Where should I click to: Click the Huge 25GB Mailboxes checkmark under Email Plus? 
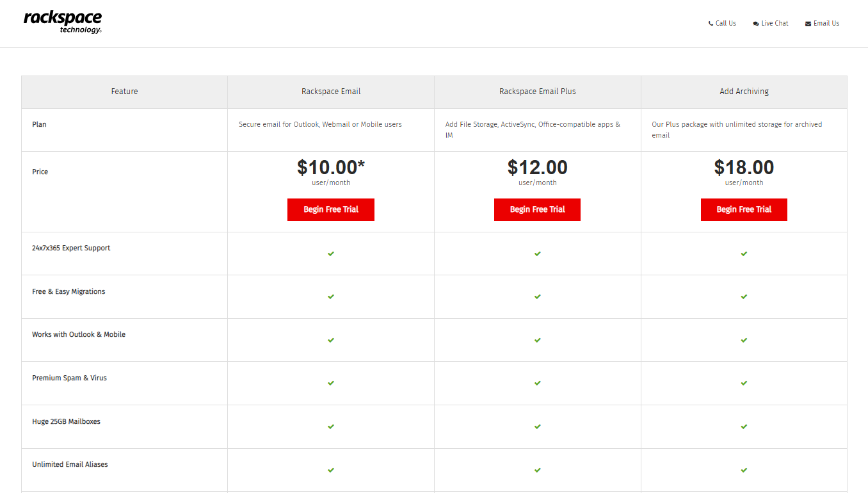click(x=538, y=426)
